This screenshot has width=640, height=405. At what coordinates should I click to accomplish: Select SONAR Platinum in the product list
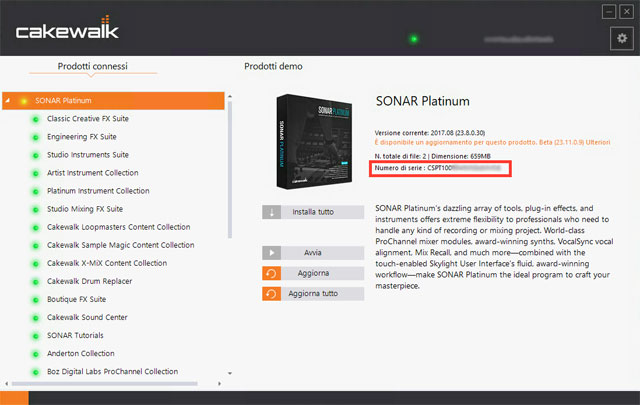113,100
